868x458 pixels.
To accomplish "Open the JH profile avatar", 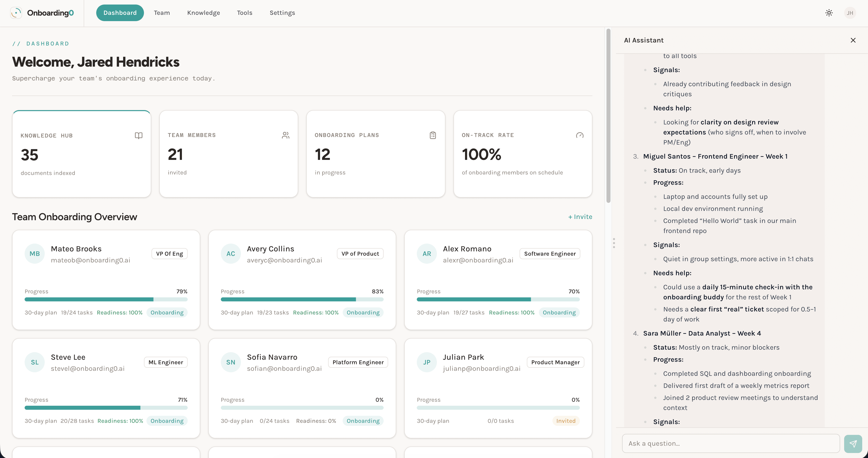I will (850, 13).
